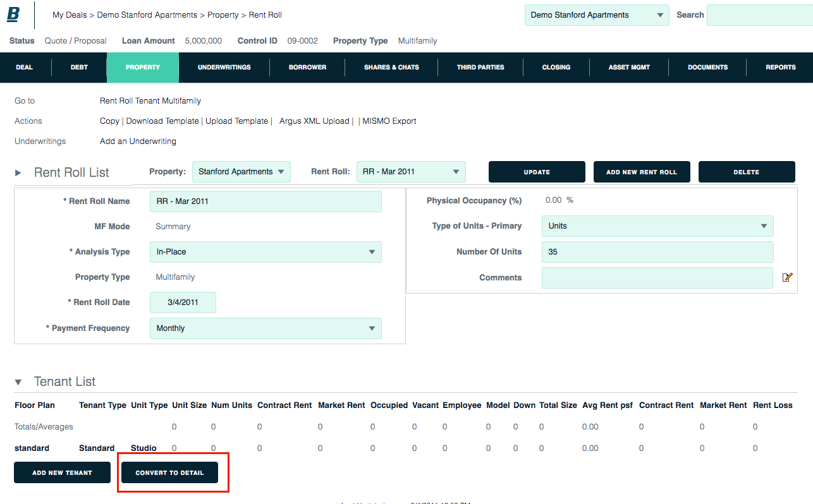Follow the Demo Stanford Apartments breadcrumb link
Screen dimensions: 813x504
tap(147, 15)
